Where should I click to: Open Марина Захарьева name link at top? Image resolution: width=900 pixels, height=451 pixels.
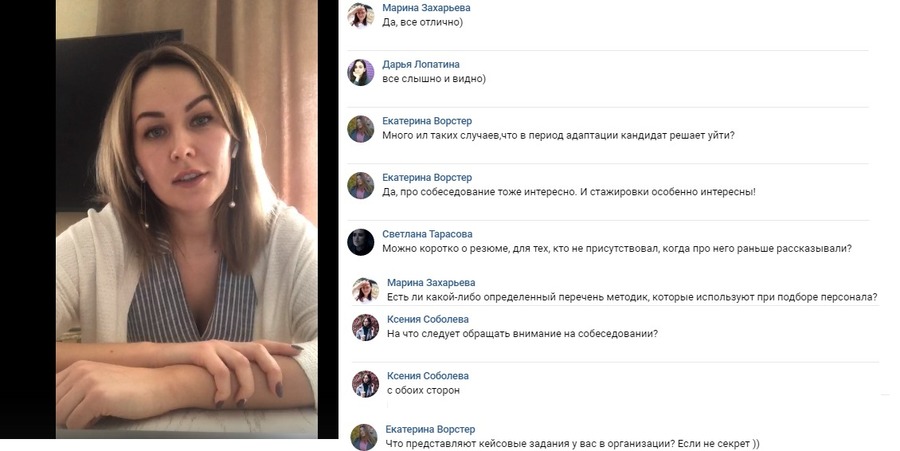coord(426,8)
